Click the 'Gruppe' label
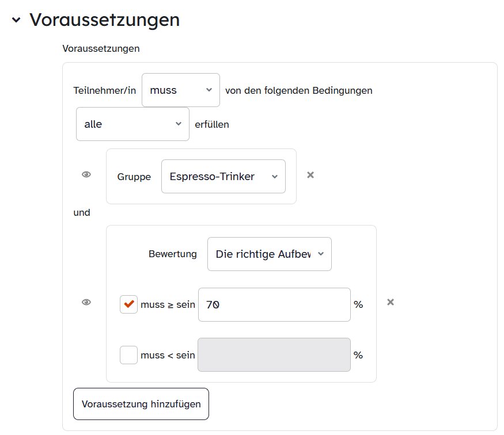The width and height of the screenshot is (504, 435). 134,177
